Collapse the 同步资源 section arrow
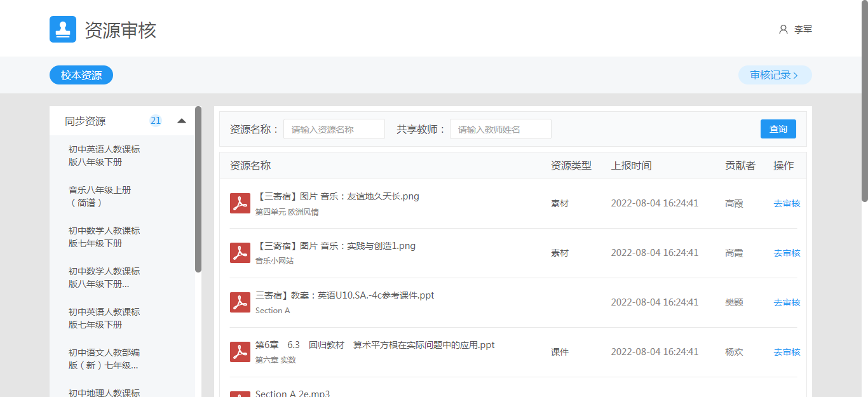The width and height of the screenshot is (868, 397). 182,121
